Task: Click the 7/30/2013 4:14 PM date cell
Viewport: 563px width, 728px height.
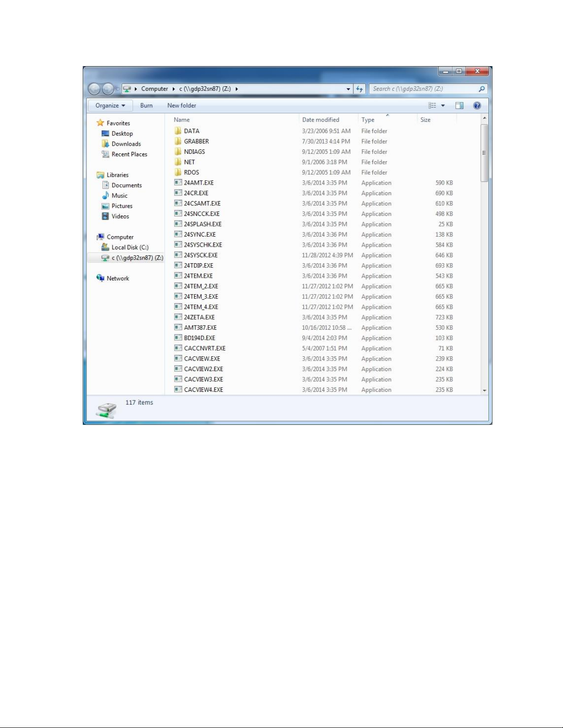Action: (326, 141)
